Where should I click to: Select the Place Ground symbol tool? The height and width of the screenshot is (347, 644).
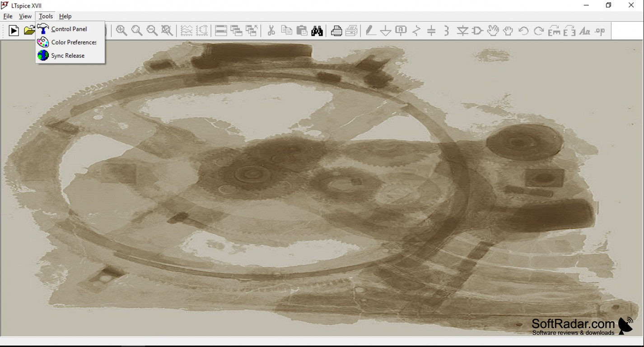click(x=386, y=31)
